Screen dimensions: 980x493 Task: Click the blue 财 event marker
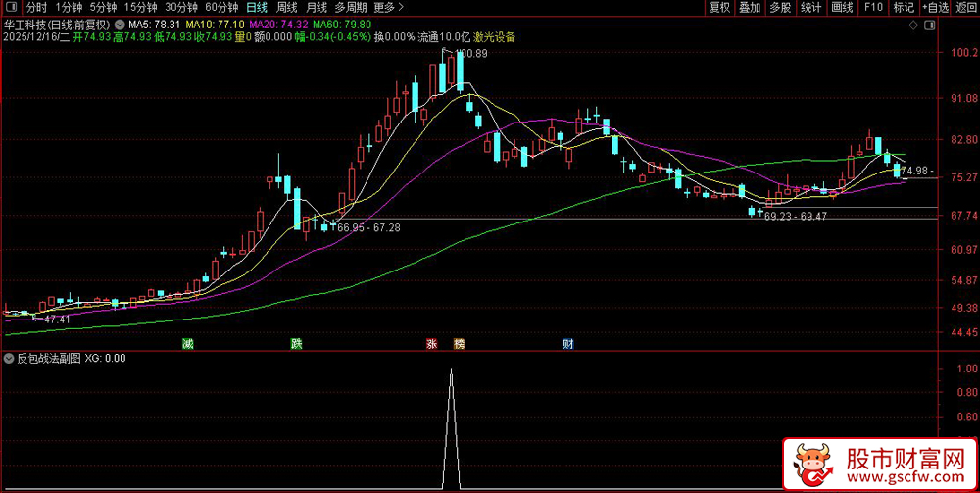(567, 344)
